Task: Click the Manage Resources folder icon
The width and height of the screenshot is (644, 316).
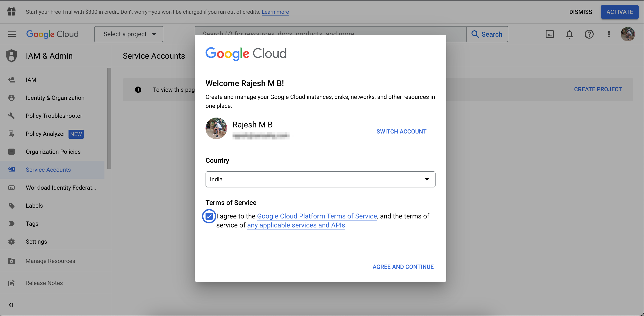Action: (11, 261)
